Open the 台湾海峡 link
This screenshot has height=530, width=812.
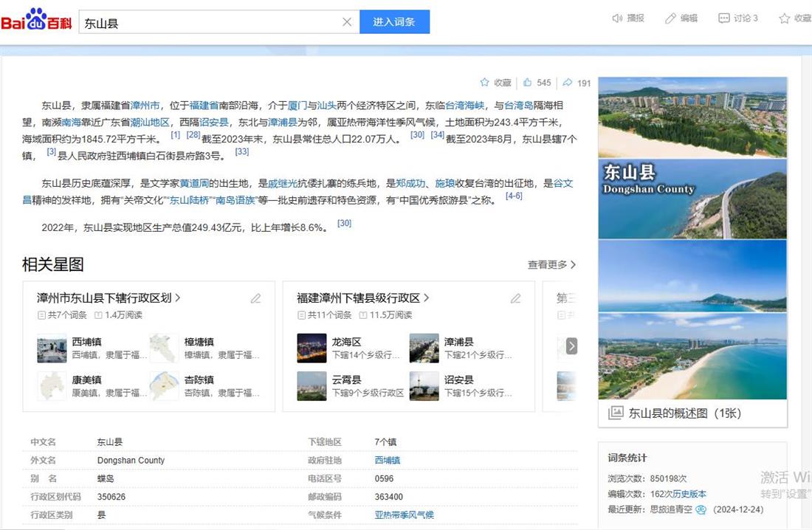465,106
